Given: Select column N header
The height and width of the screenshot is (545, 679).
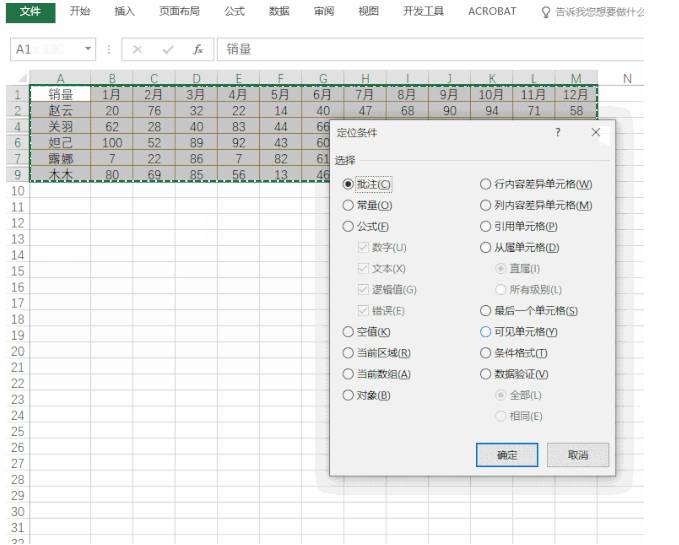Looking at the screenshot, I should pos(627,78).
